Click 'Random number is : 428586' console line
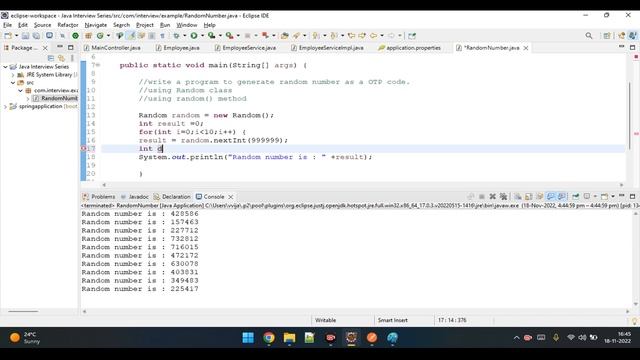This screenshot has width=640, height=360. tap(140, 214)
